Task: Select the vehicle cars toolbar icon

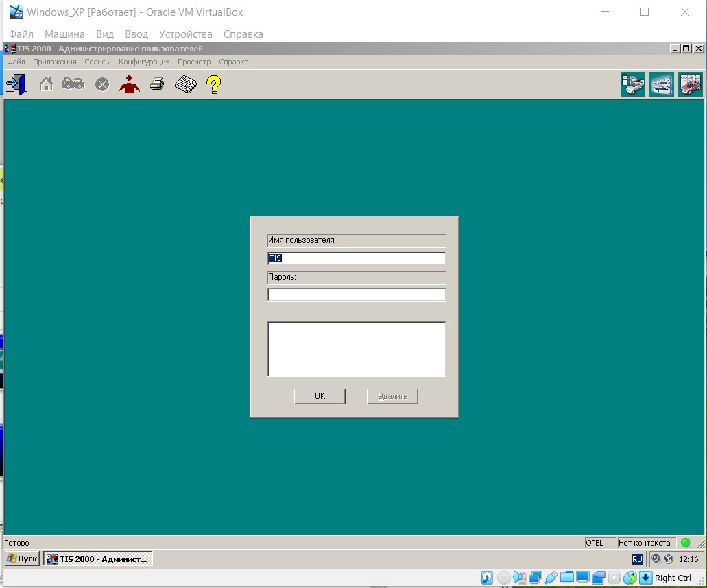Action: (73, 84)
